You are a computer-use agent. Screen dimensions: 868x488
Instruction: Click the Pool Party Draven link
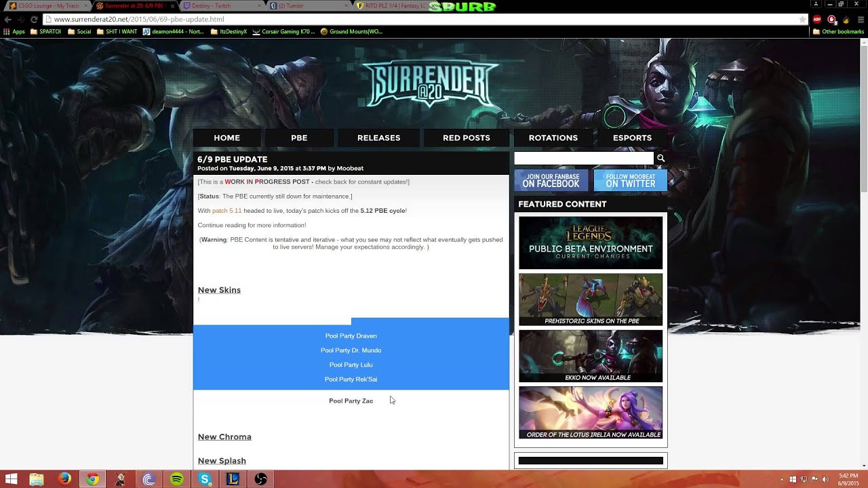[351, 336]
